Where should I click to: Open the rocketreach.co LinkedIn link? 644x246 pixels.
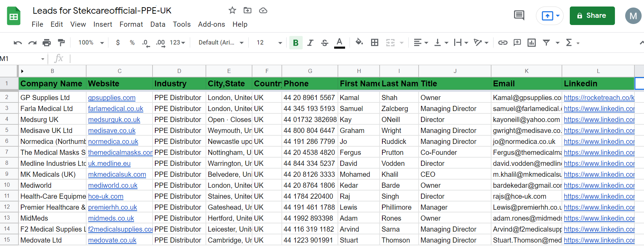click(599, 98)
